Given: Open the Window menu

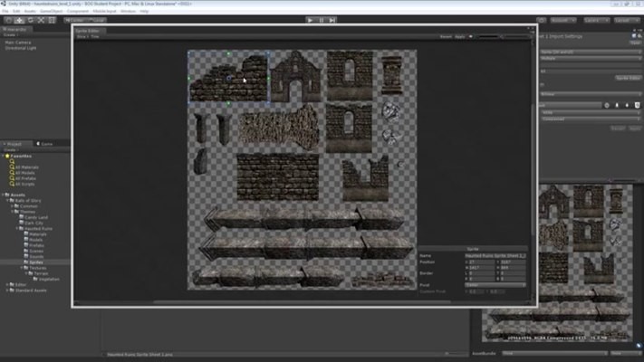Looking at the screenshot, I should pos(128,11).
